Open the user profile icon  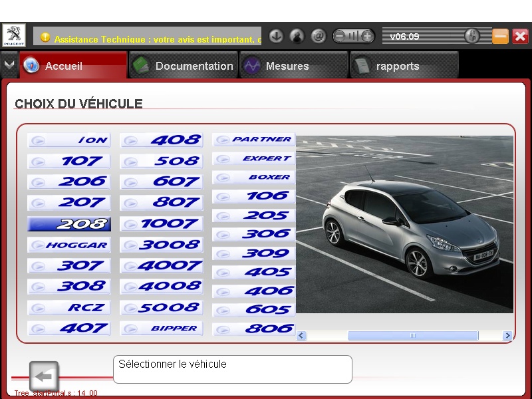tap(297, 36)
